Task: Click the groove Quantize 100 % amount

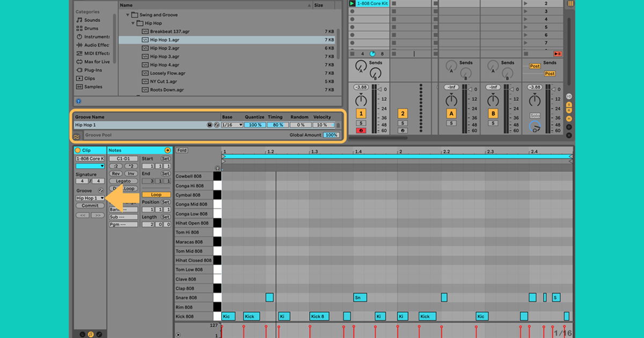Action: (x=254, y=125)
